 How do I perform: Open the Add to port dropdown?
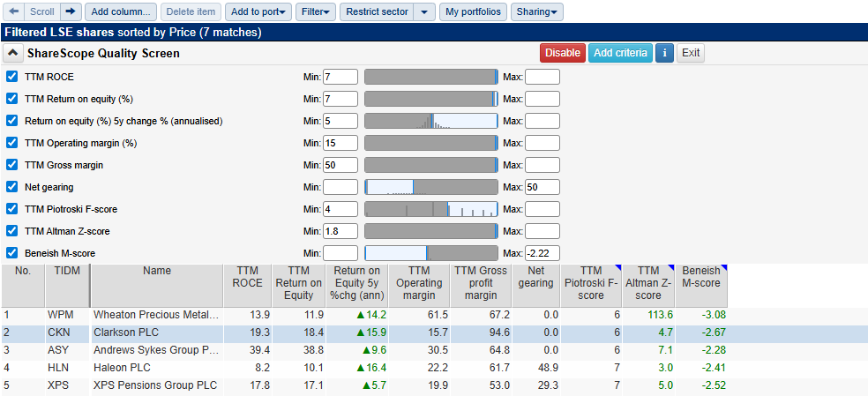pyautogui.click(x=258, y=11)
